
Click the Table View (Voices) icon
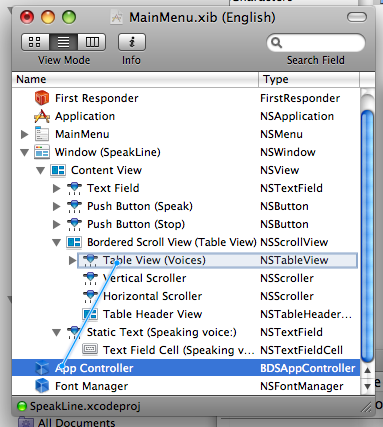click(90, 260)
